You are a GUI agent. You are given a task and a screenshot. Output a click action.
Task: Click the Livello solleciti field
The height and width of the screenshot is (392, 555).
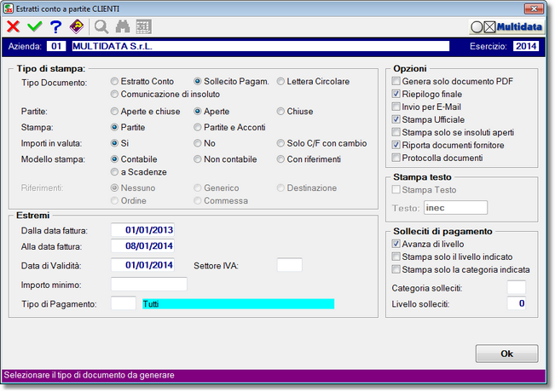pos(517,303)
